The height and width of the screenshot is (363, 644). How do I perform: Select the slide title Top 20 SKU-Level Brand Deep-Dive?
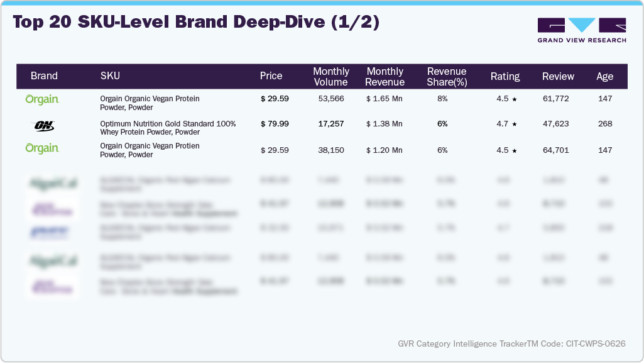[x=196, y=22]
